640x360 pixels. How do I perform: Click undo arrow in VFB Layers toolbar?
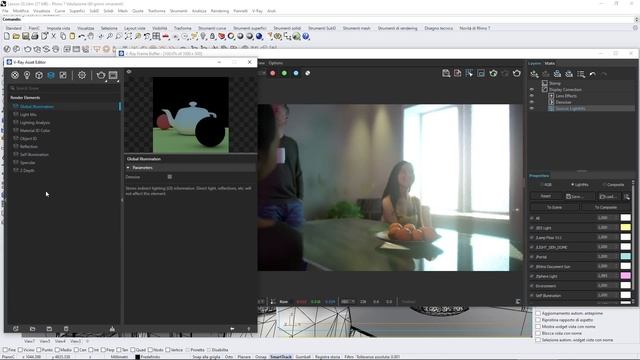coord(592,74)
